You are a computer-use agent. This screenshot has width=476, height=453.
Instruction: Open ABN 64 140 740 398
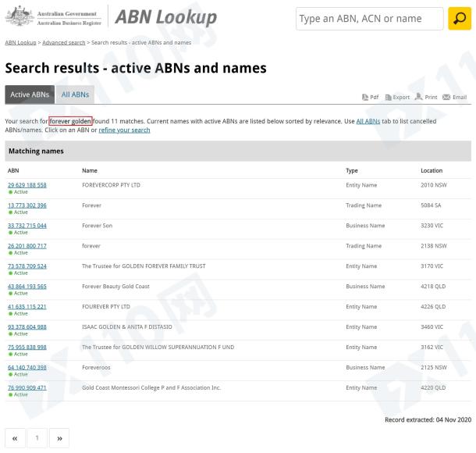click(x=27, y=367)
